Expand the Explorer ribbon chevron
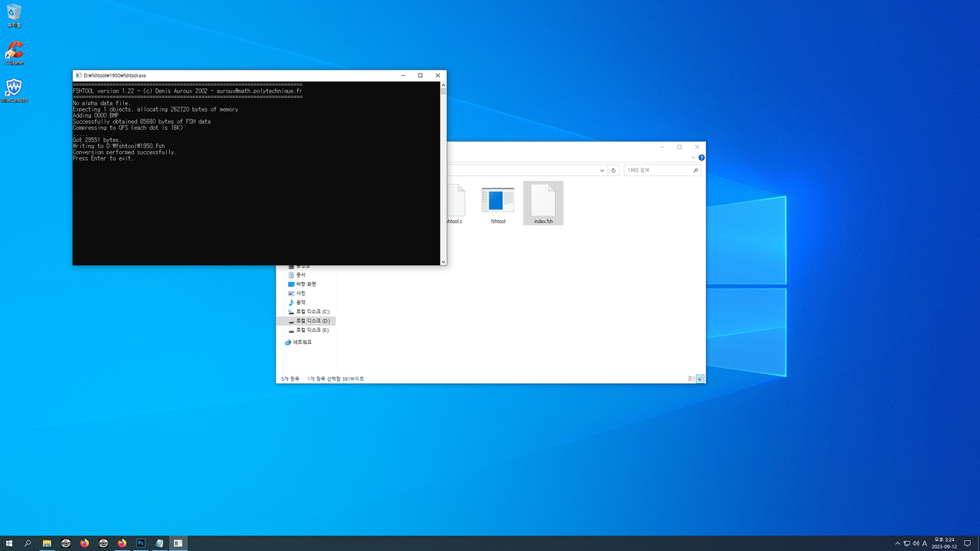 [x=693, y=158]
